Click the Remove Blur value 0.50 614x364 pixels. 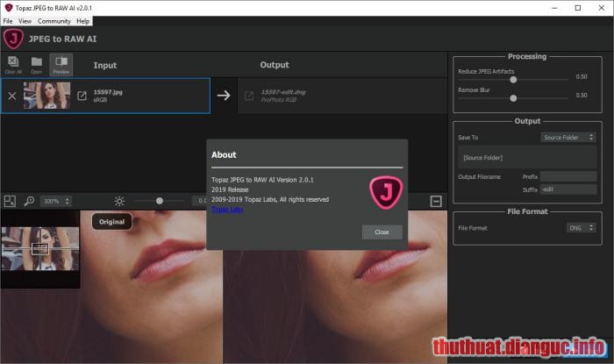point(581,95)
